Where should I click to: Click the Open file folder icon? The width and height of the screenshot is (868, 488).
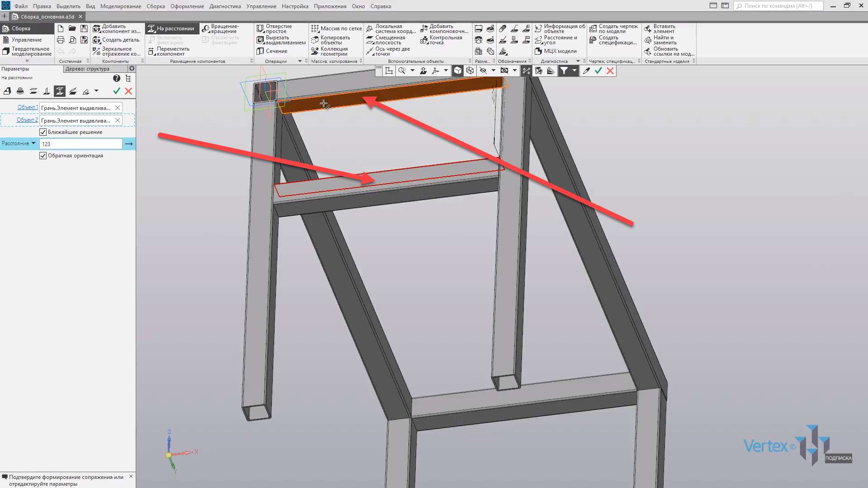click(x=72, y=28)
